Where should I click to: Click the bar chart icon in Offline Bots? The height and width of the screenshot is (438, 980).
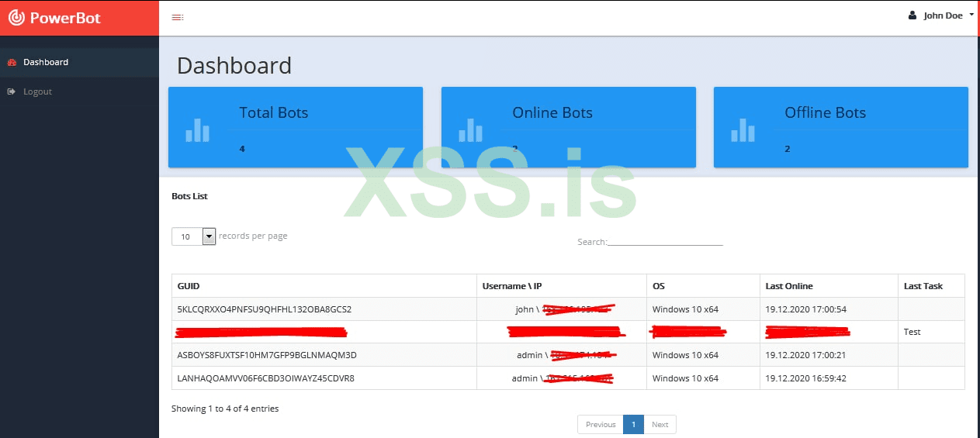tap(743, 129)
